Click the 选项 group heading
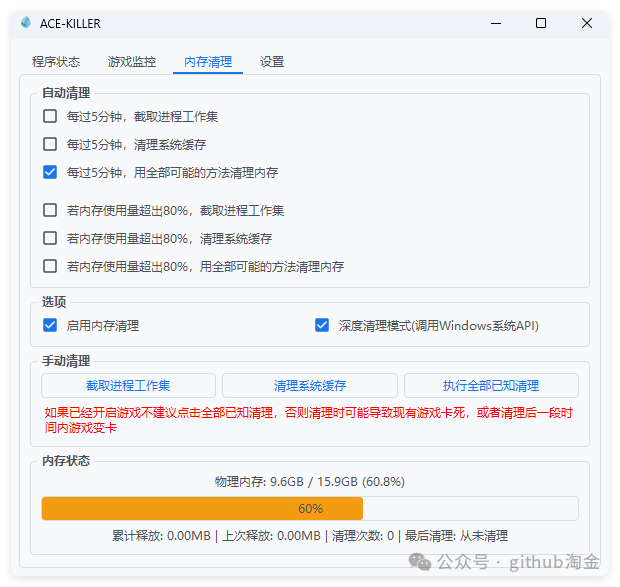This screenshot has width=620, height=587. (x=54, y=302)
